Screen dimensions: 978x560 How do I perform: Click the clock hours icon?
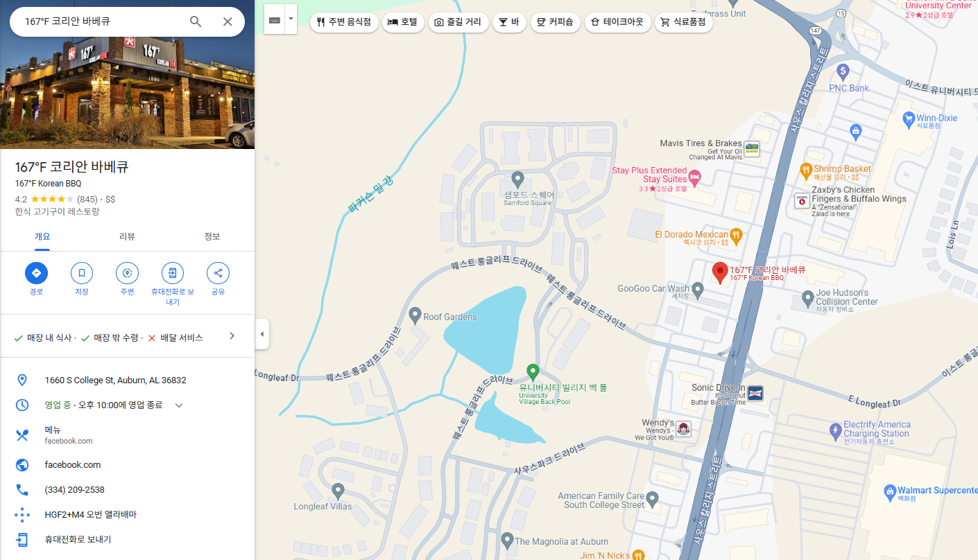pos(22,405)
